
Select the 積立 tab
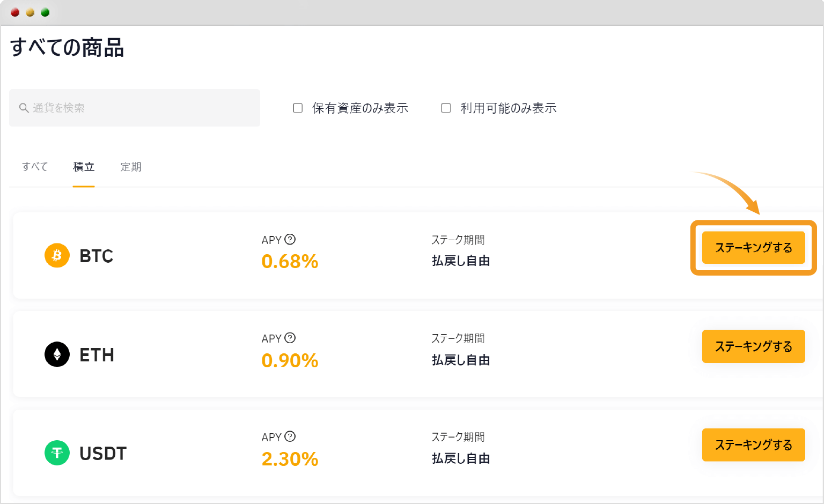tap(84, 167)
